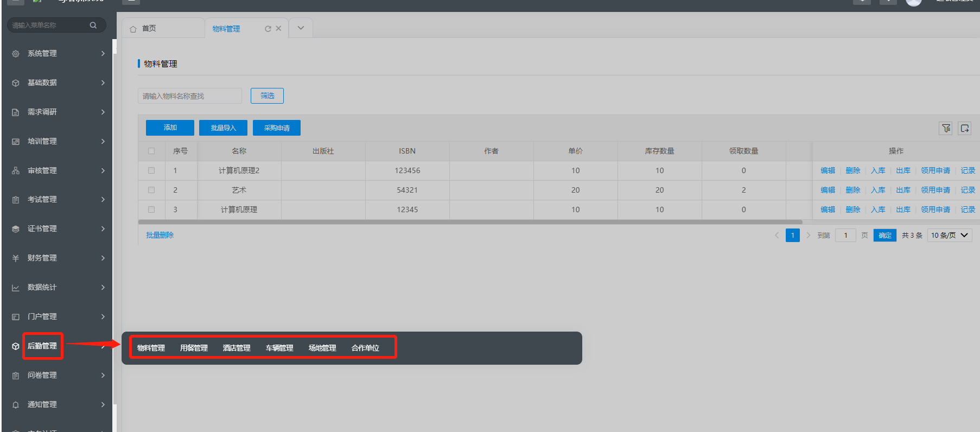Open the column filter icon above table
980x432 pixels.
[x=946, y=128]
